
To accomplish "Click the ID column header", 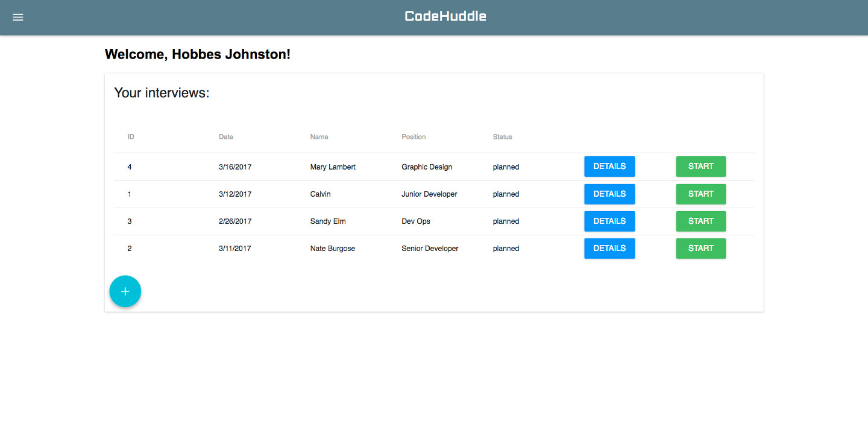I will pos(131,137).
